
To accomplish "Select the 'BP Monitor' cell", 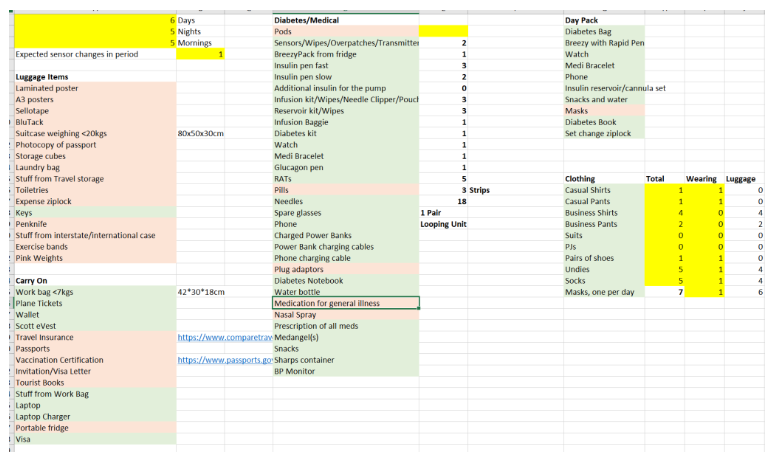I will pyautogui.click(x=294, y=371).
